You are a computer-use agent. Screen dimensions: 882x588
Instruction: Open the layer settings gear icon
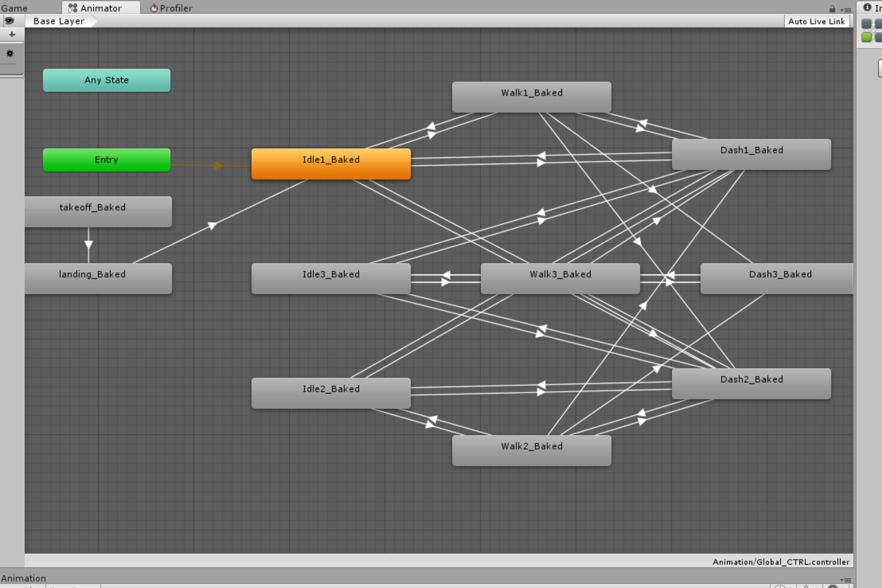[x=10, y=53]
